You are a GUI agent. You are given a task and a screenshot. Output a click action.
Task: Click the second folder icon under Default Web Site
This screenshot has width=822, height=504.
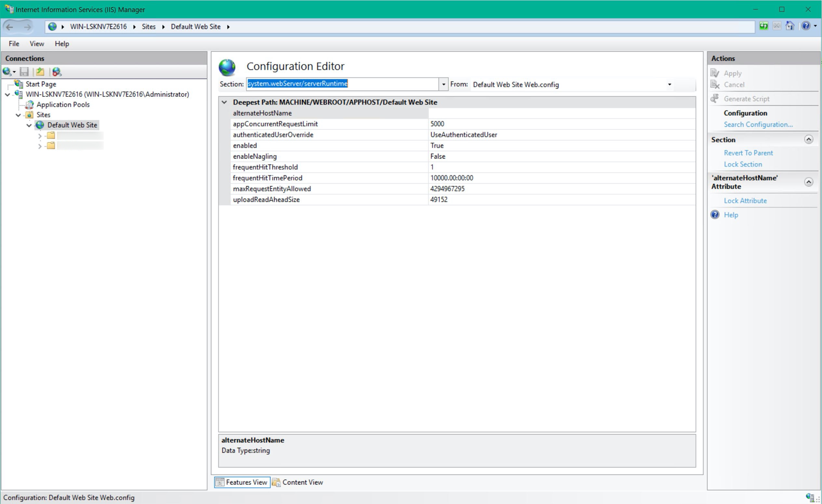pos(51,146)
